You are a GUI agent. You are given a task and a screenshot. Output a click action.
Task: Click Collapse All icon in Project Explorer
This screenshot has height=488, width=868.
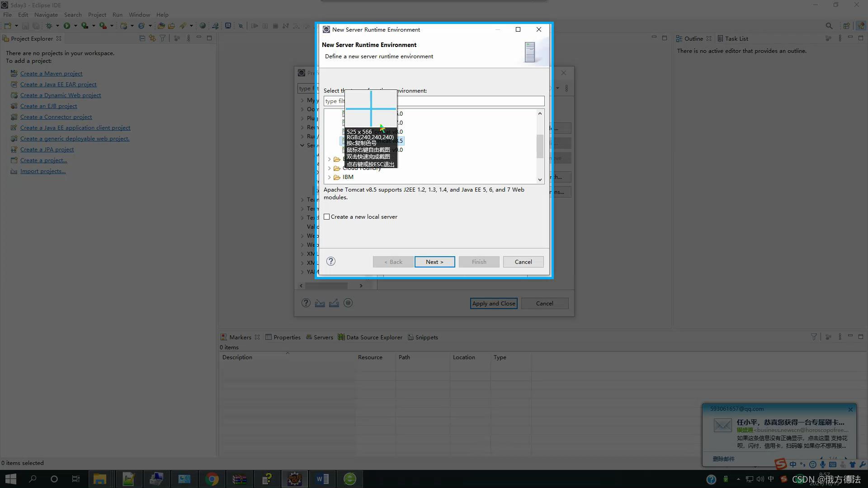142,38
